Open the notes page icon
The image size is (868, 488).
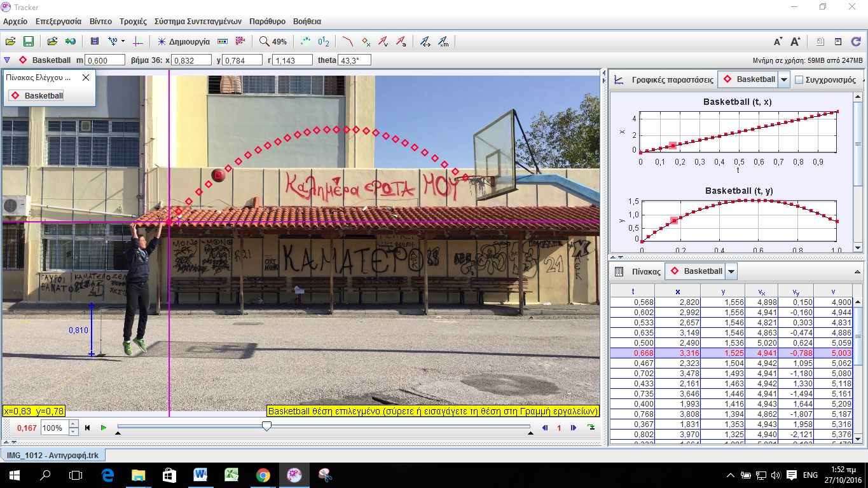tap(820, 41)
